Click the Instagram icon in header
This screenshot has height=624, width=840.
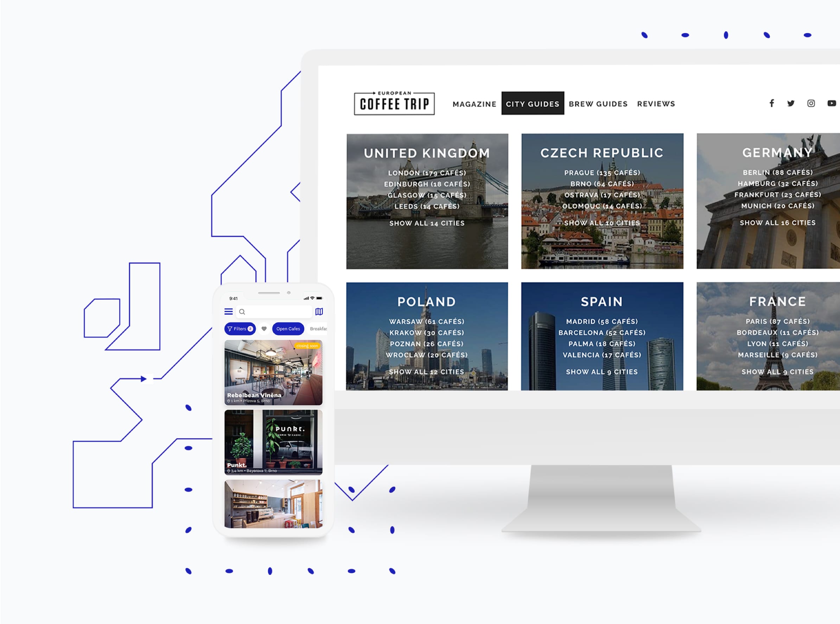pyautogui.click(x=811, y=103)
